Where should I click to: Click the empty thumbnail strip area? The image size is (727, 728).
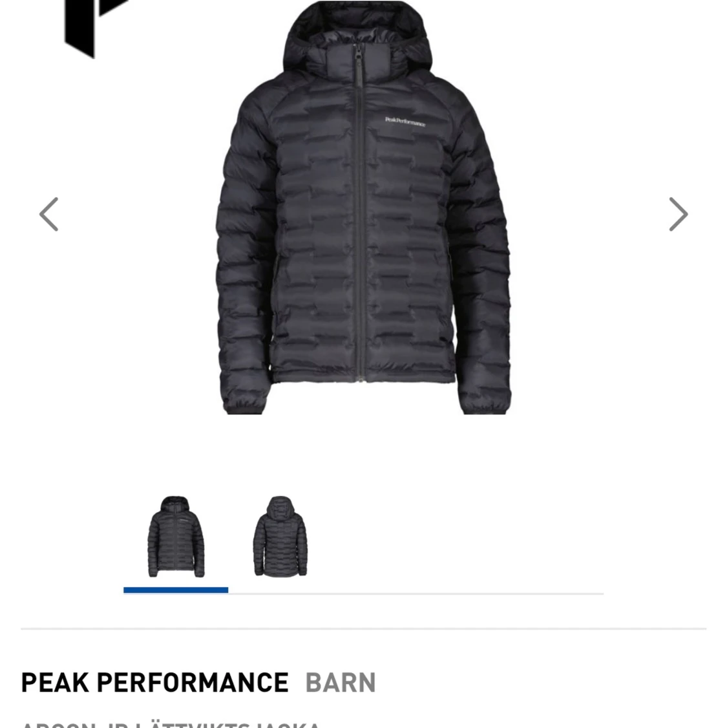click(457, 537)
